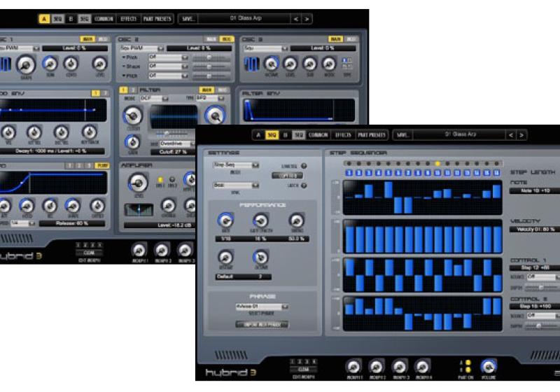Viewport: 560px width, 392px height.
Task: Open EFFECTS tab in back synth window
Action: click(129, 19)
